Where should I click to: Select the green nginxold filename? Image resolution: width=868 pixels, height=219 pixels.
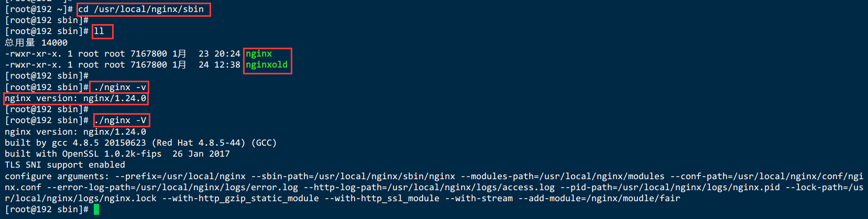point(267,65)
